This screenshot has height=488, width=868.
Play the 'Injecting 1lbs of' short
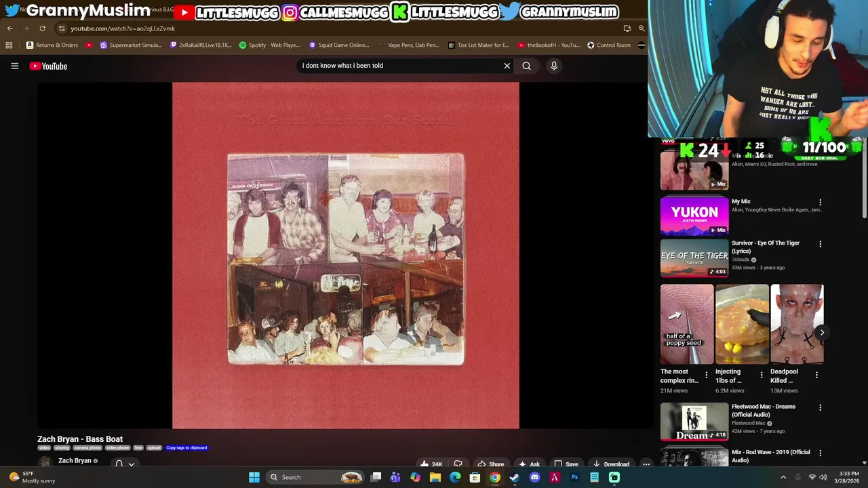741,324
